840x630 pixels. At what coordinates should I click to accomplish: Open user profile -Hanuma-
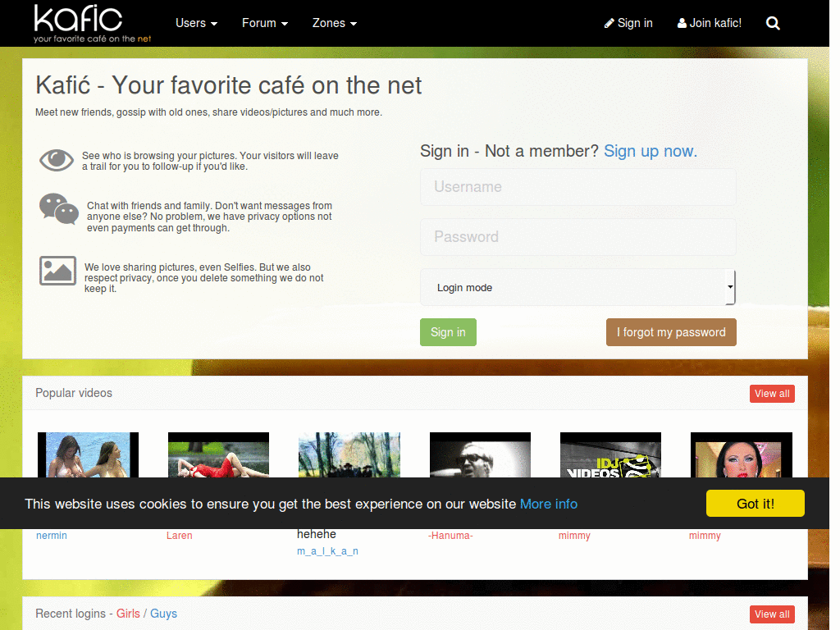[x=450, y=536]
